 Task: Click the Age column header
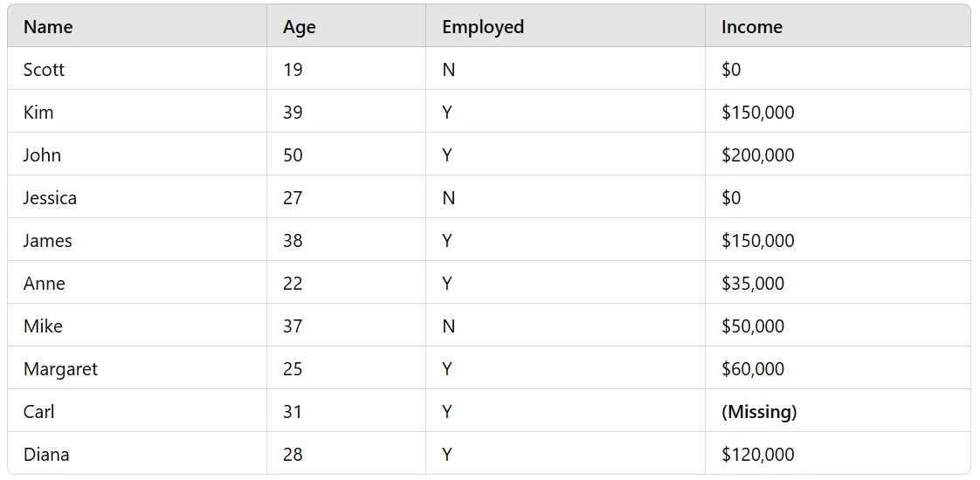pyautogui.click(x=346, y=27)
